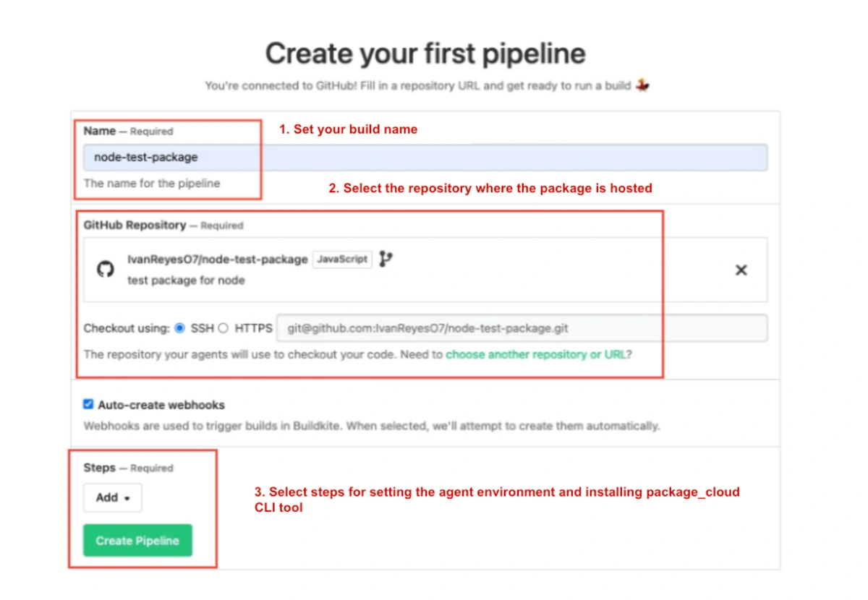Image resolution: width=868 pixels, height=600 pixels.
Task: Open the Add steps dropdown
Action: coord(114,497)
